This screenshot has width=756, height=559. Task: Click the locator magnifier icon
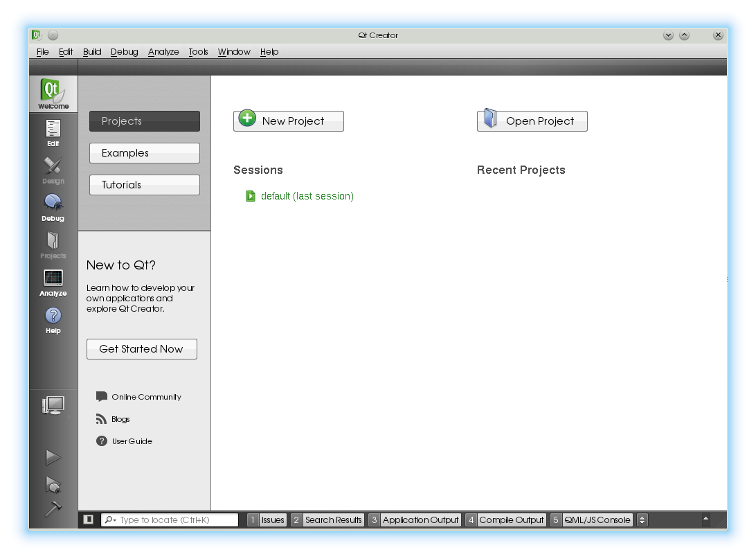[110, 520]
